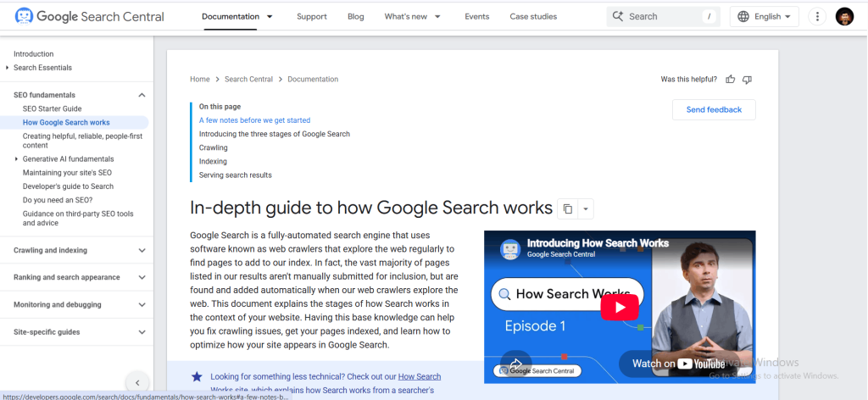Expand the Search Essentials tree arrow
This screenshot has height=400, width=868.
point(7,68)
